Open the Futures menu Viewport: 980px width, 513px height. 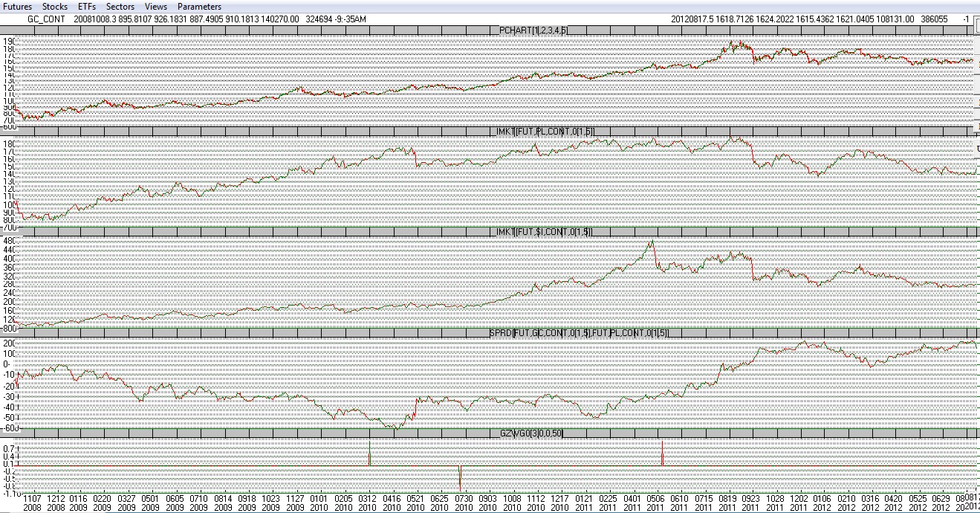(17, 7)
